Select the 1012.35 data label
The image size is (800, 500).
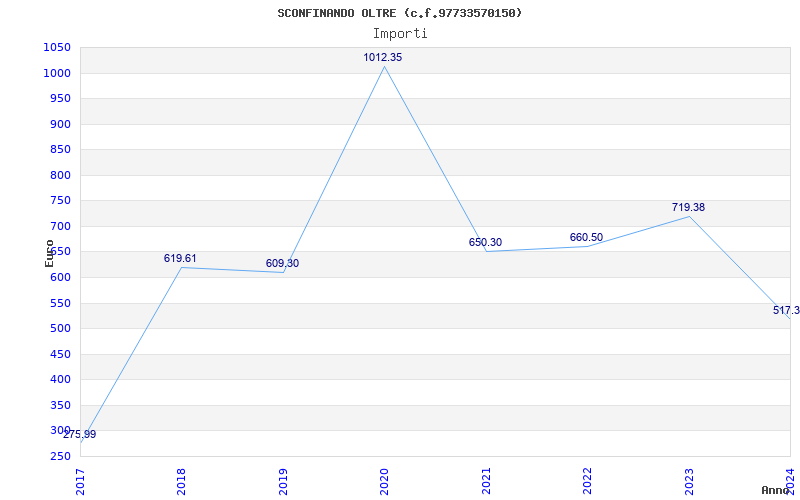[383, 58]
